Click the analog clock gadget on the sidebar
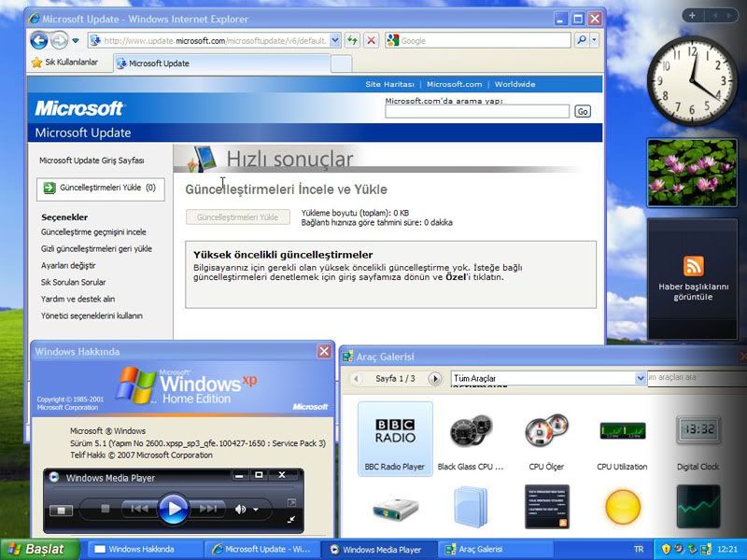The image size is (747, 560). tap(692, 81)
